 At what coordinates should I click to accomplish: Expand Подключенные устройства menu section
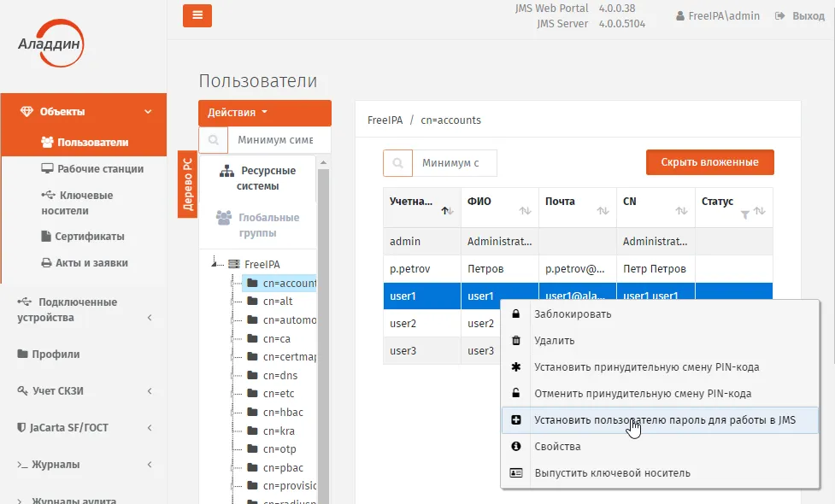[x=84, y=310]
